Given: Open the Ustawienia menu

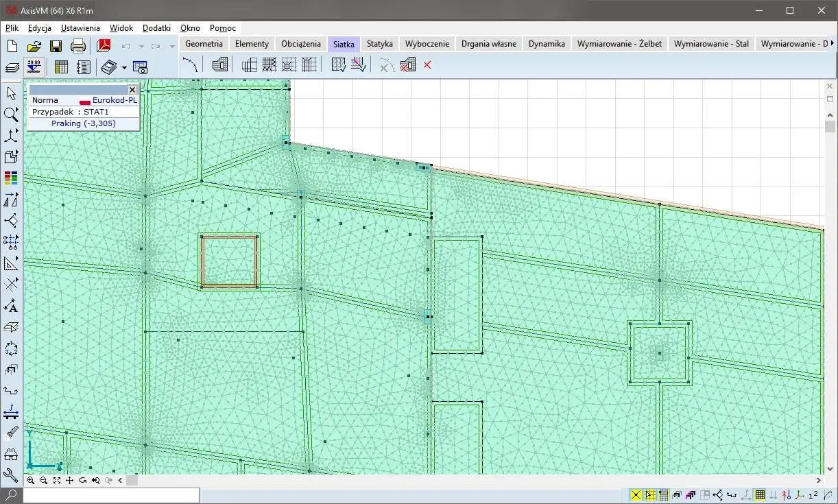Looking at the screenshot, I should pos(80,28).
